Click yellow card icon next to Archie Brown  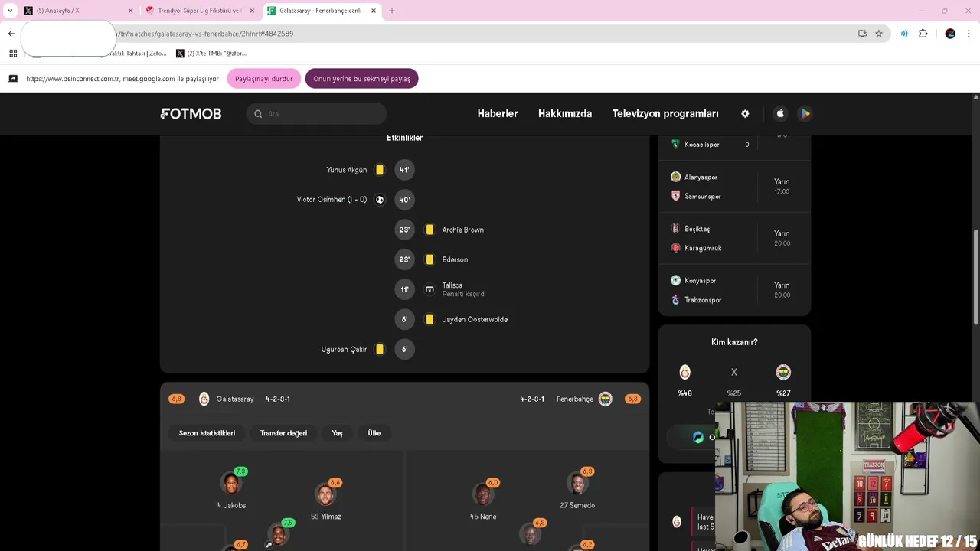click(430, 230)
